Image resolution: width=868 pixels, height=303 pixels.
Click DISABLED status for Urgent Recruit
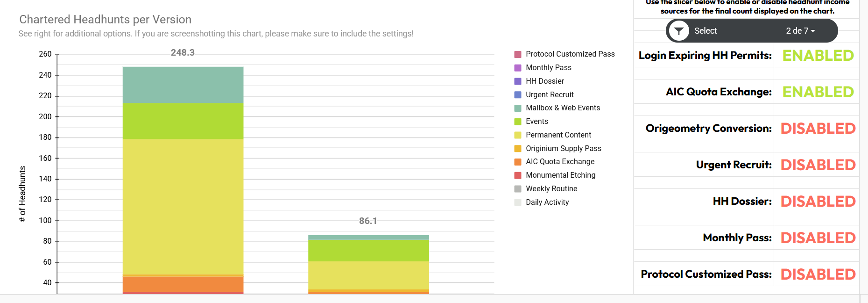818,165
